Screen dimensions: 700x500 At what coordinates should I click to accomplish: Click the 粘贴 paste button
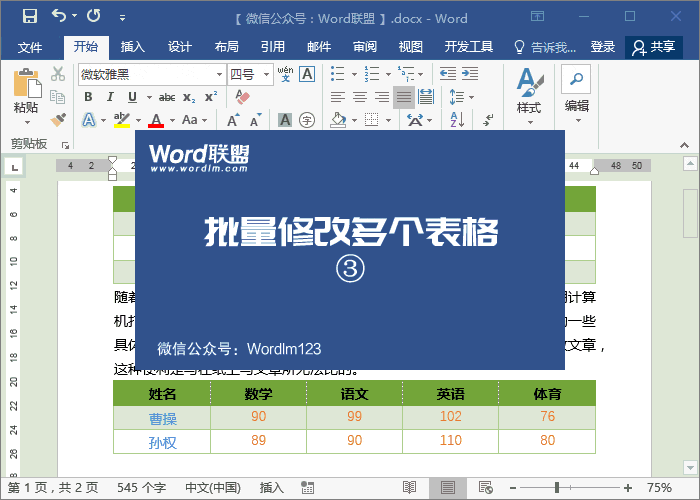(26, 96)
